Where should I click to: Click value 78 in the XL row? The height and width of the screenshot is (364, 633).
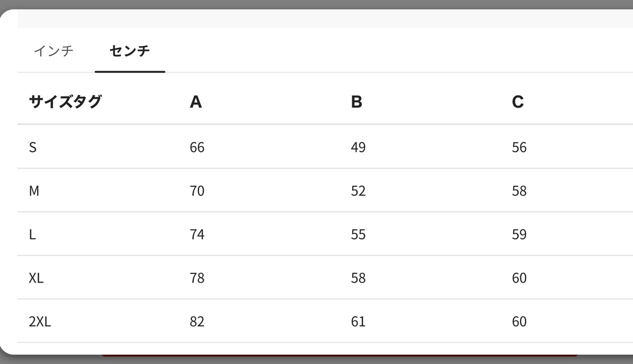pos(197,278)
